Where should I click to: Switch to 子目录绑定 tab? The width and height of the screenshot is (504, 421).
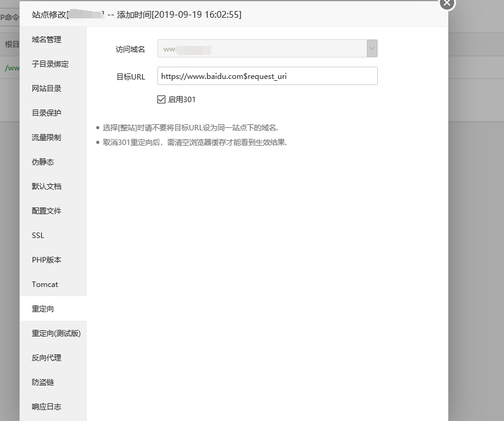(x=53, y=64)
